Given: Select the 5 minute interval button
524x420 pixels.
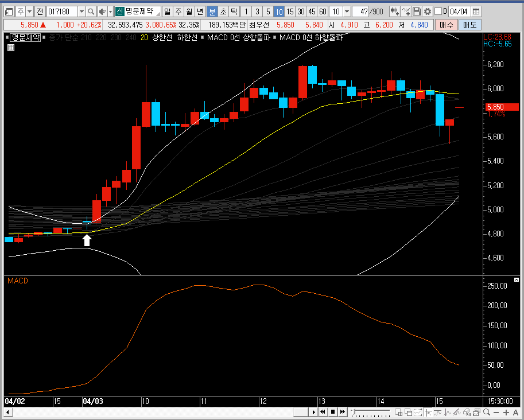Looking at the screenshot, I should (x=268, y=11).
